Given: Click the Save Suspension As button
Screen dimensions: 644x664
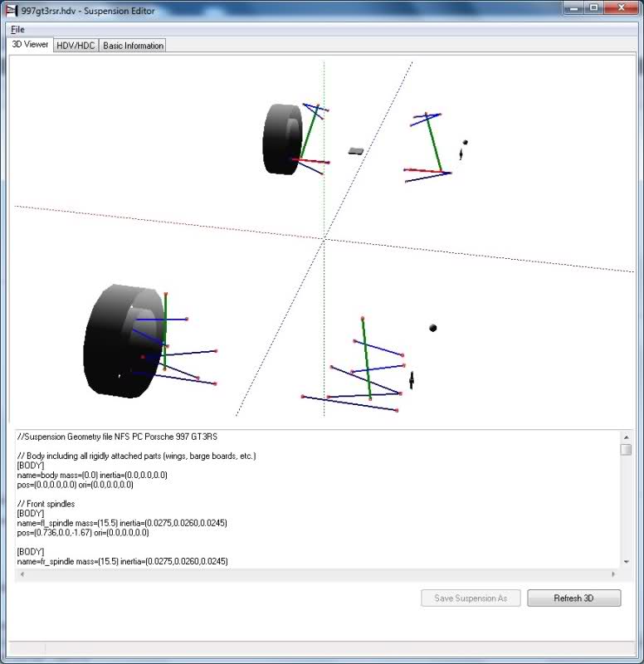Looking at the screenshot, I should coord(471,598).
